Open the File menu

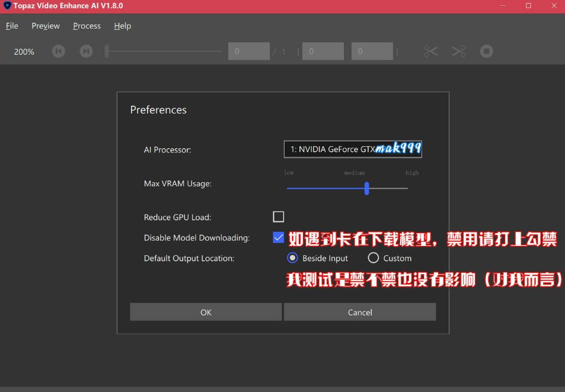(12, 26)
